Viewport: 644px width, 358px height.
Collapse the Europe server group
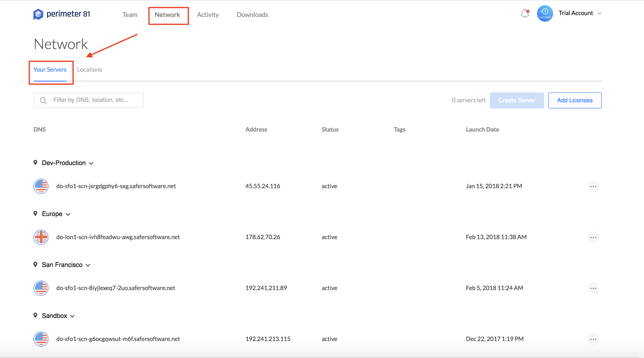pos(68,214)
